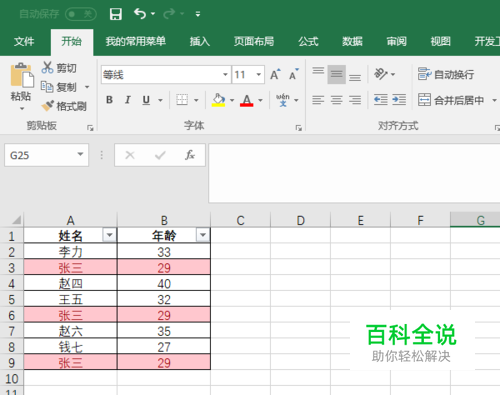
Task: Open the 年龄 column filter arrow
Action: [x=203, y=235]
